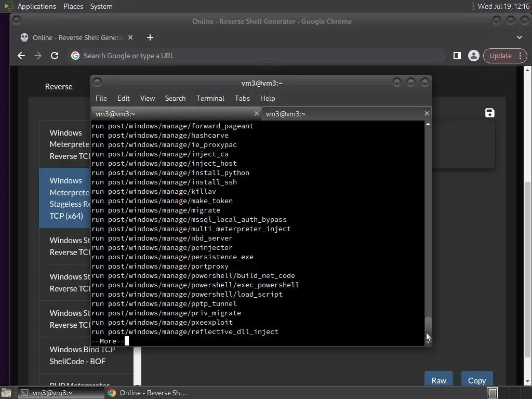Click the Chrome window menu icon

[x=16, y=20]
